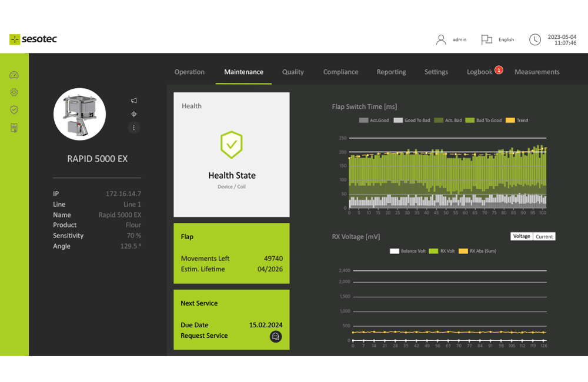
Task: Open the dashboard view from the sidebar
Action: click(14, 75)
